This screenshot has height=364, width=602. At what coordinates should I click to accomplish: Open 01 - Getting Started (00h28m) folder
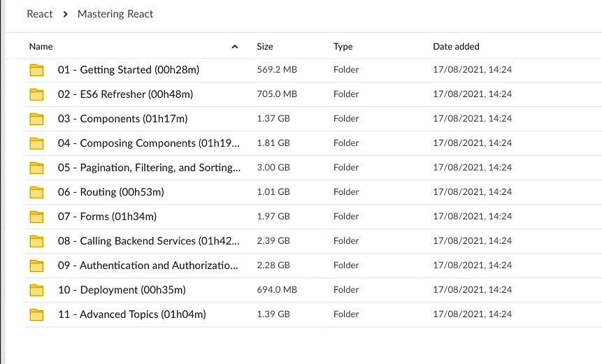click(129, 70)
